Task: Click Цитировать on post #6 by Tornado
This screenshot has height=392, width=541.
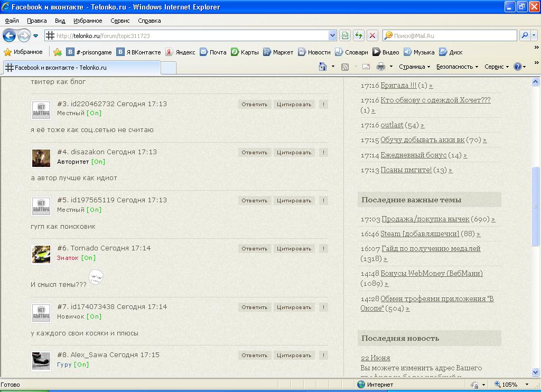Action: click(x=294, y=249)
